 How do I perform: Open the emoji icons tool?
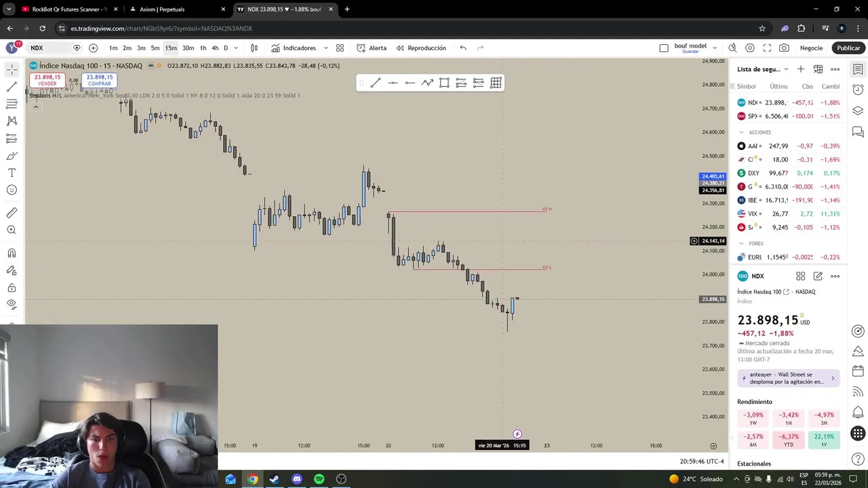tap(12, 190)
